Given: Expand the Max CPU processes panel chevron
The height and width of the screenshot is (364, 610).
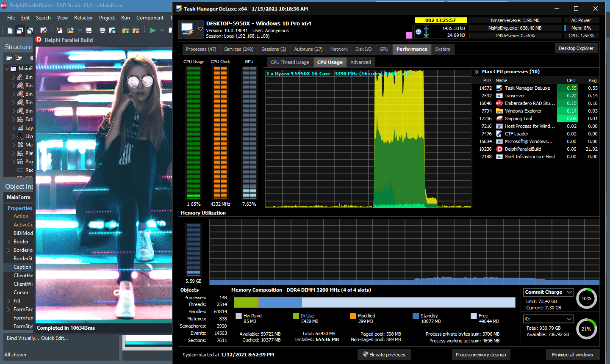Looking at the screenshot, I should click(x=477, y=72).
